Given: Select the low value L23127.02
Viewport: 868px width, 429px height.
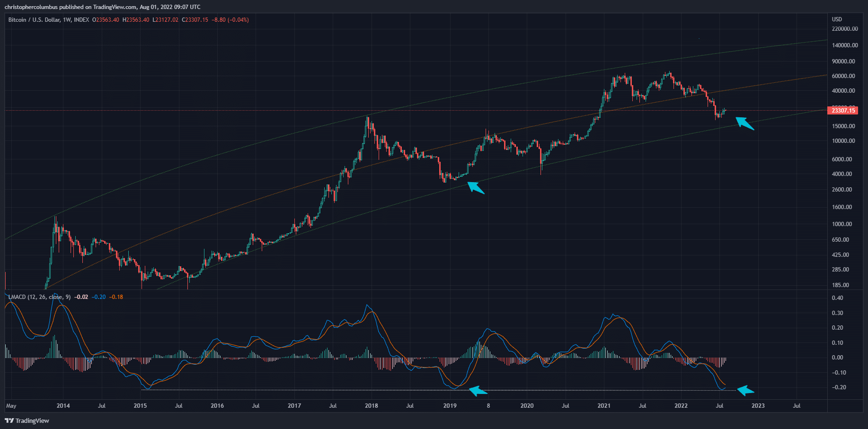Looking at the screenshot, I should pyautogui.click(x=165, y=20).
